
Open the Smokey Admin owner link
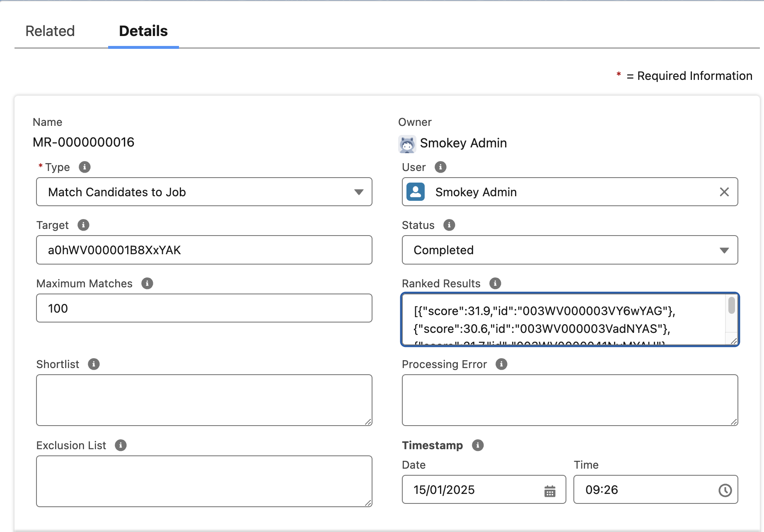(463, 143)
